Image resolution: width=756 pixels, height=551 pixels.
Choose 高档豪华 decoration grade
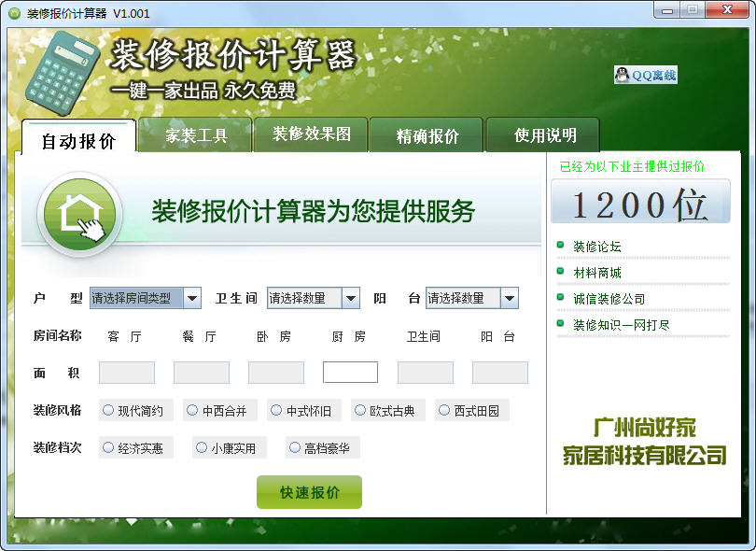(x=295, y=447)
